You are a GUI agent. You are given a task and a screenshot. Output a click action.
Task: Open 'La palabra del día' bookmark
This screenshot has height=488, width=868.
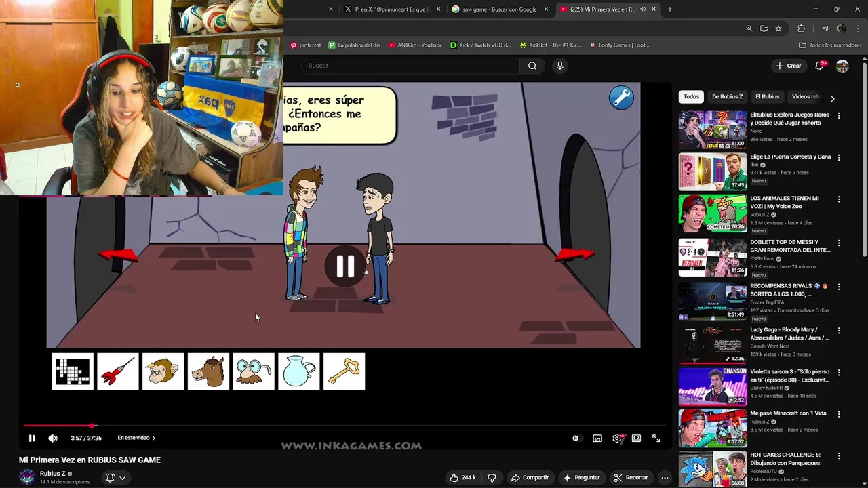pyautogui.click(x=354, y=45)
